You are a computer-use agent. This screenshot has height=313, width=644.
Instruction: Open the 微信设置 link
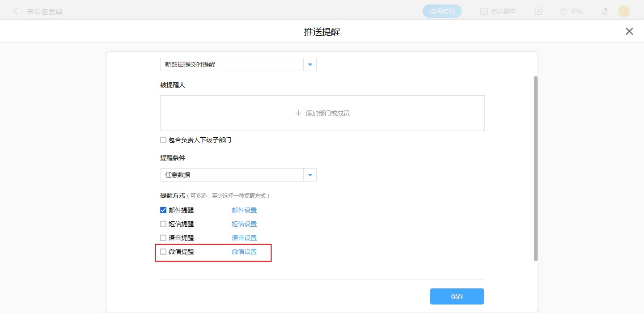[x=244, y=252]
